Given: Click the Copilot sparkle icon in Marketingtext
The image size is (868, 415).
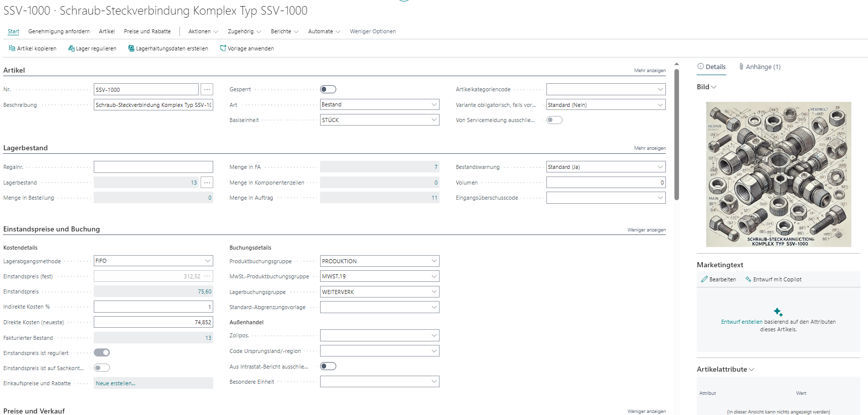Looking at the screenshot, I should (x=778, y=312).
